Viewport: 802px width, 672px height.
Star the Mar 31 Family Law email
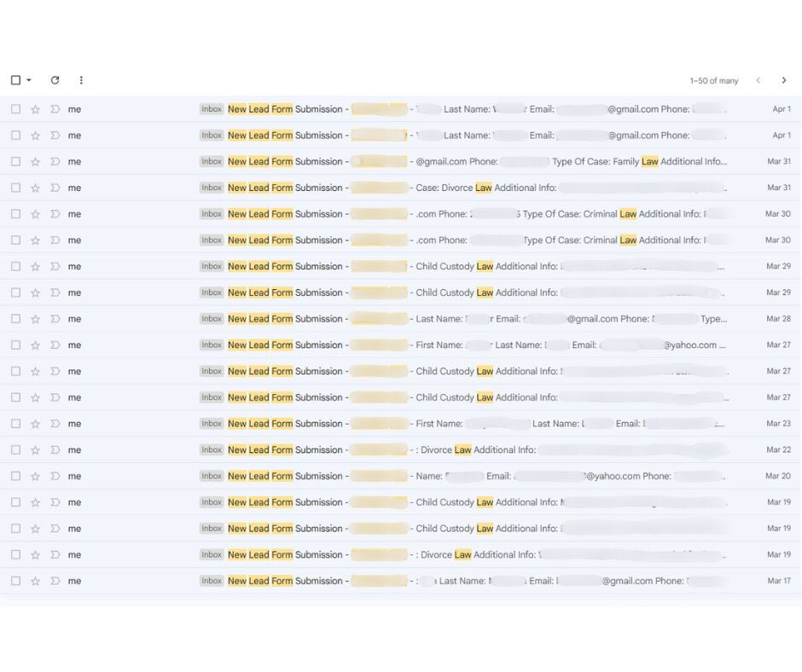(x=35, y=162)
